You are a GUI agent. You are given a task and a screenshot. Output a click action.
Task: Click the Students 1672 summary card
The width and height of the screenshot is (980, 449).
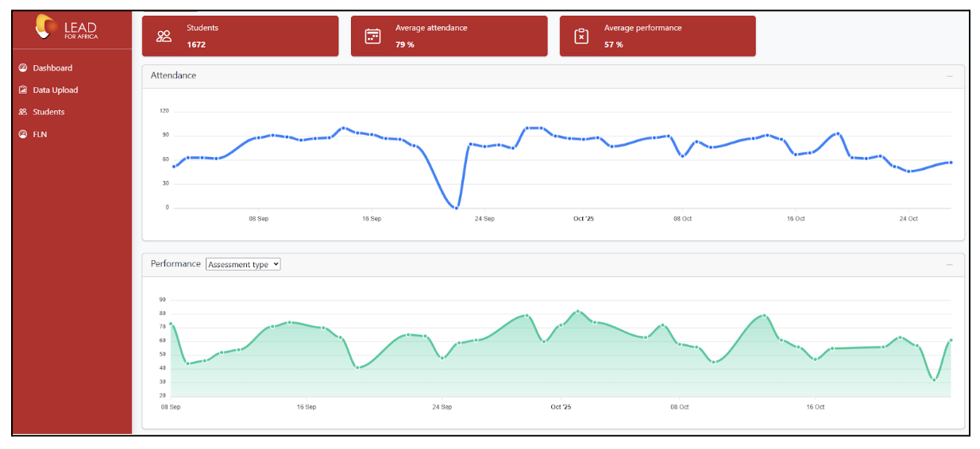click(x=240, y=36)
